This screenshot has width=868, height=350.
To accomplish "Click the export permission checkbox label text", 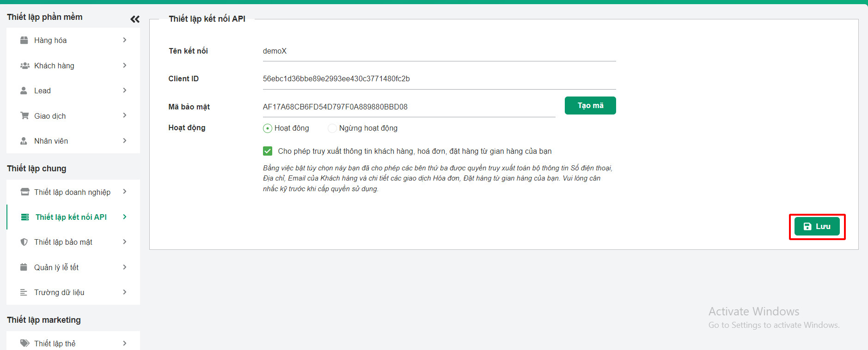I will click(x=415, y=151).
